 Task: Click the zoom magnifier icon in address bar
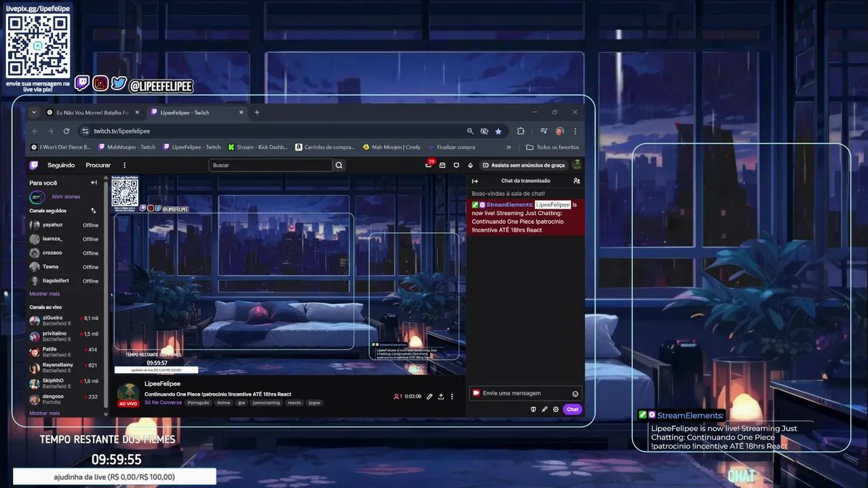[x=470, y=131]
